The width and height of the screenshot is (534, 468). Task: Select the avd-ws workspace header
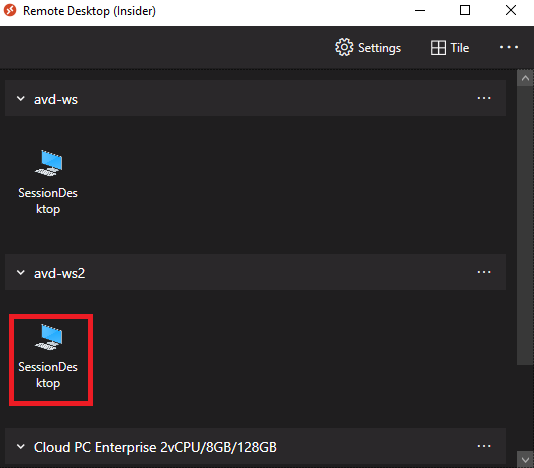coord(255,98)
